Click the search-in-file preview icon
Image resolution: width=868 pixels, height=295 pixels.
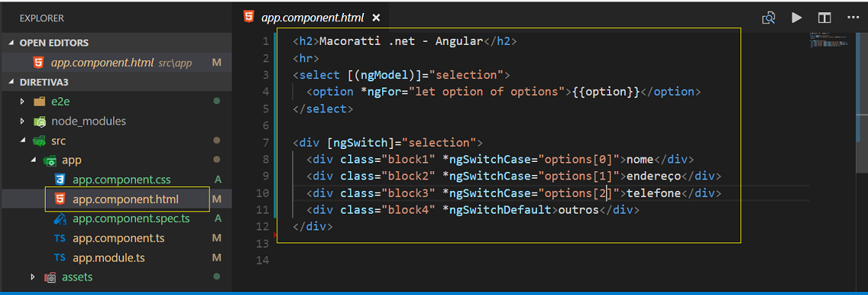point(769,17)
